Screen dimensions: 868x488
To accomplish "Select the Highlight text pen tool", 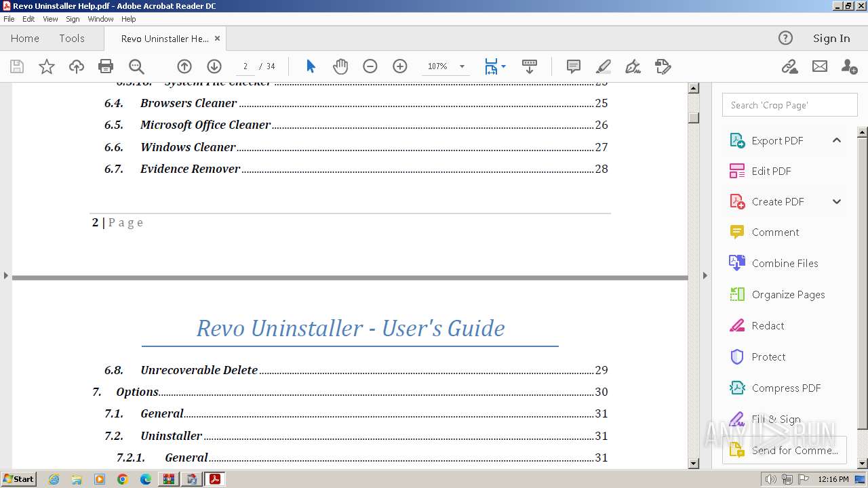I will (x=604, y=66).
